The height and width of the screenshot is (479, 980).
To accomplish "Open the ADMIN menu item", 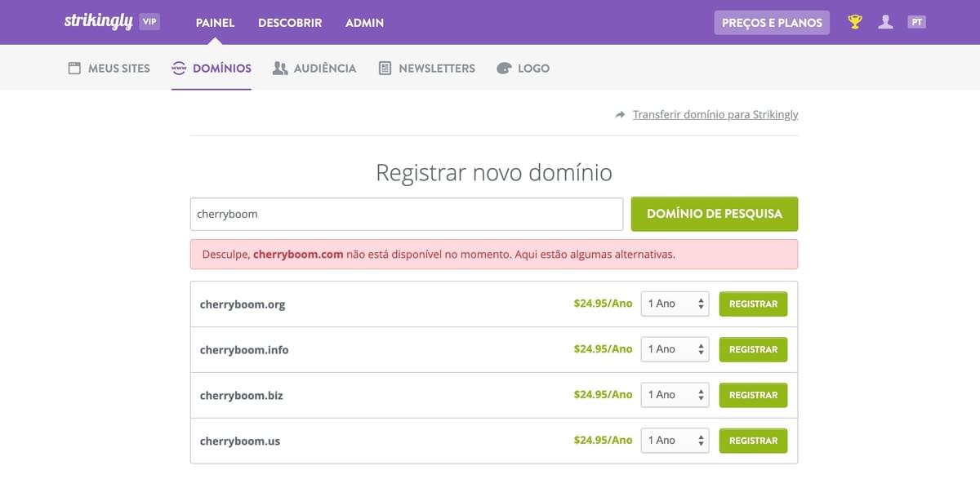I will [364, 22].
